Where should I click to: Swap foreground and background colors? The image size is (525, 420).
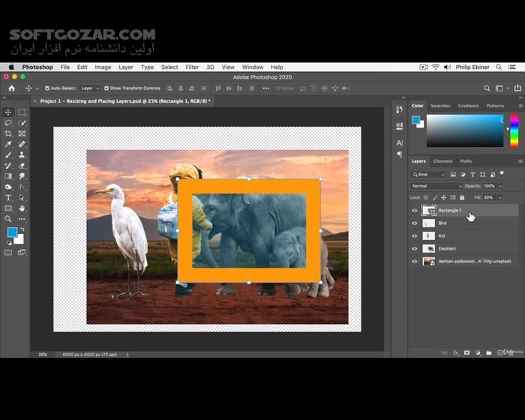click(22, 229)
